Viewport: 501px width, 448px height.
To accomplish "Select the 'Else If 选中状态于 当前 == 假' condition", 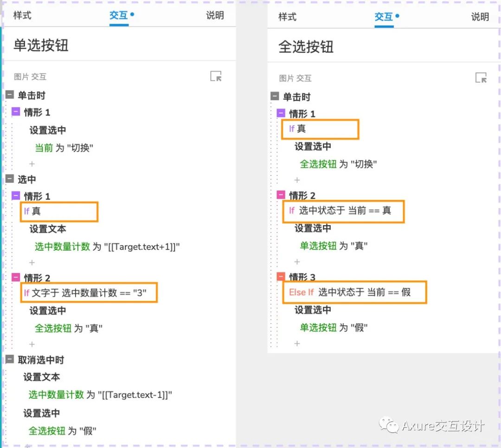I will pos(354,292).
